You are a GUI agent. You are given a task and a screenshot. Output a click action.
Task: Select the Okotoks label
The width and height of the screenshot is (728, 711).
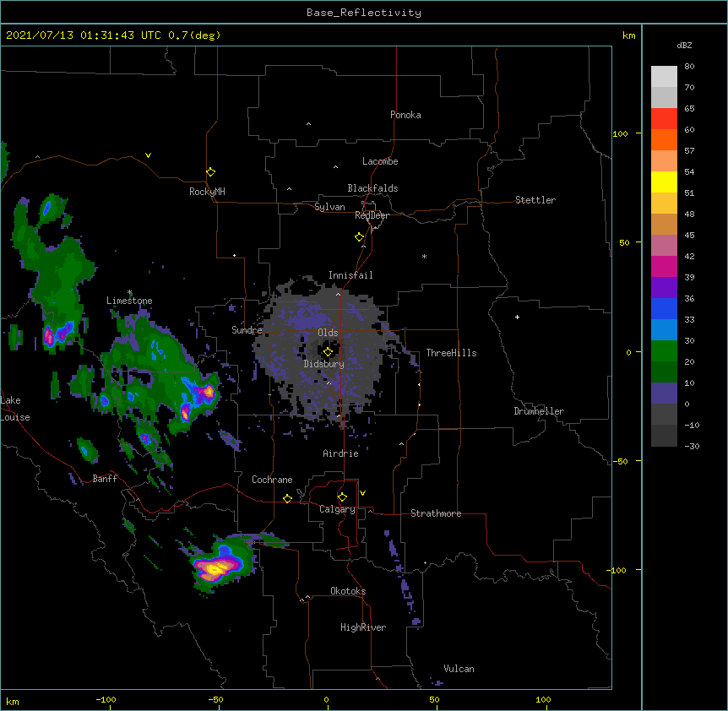348,591
